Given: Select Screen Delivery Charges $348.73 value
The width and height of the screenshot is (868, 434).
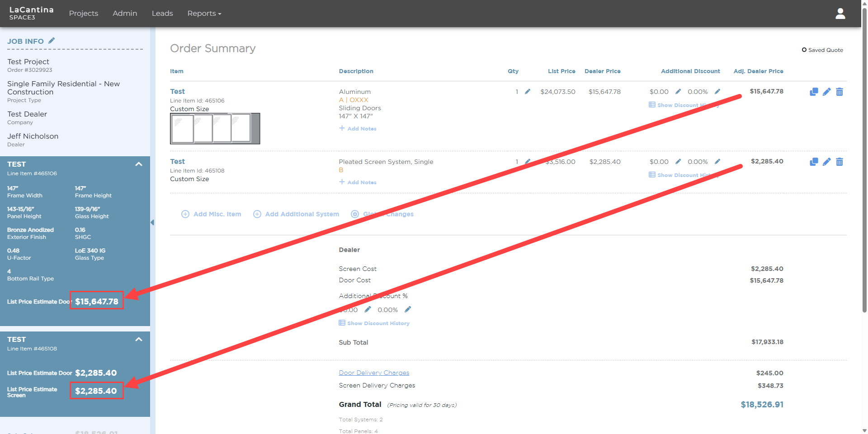Looking at the screenshot, I should click(x=770, y=386).
